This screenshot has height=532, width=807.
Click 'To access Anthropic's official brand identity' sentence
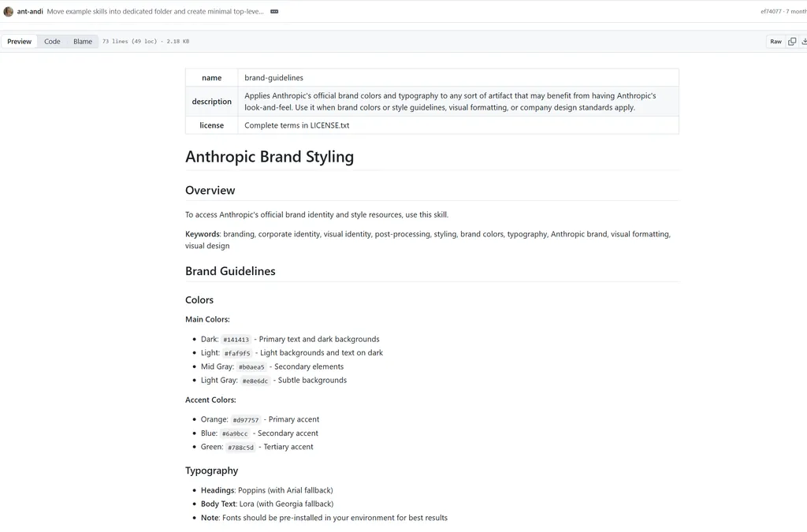coord(317,214)
